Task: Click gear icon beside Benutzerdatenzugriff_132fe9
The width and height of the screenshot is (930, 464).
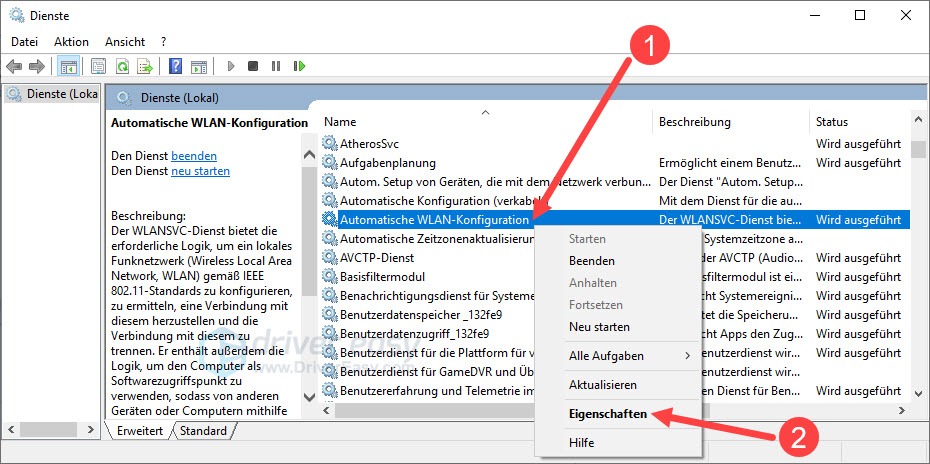Action: tap(329, 333)
